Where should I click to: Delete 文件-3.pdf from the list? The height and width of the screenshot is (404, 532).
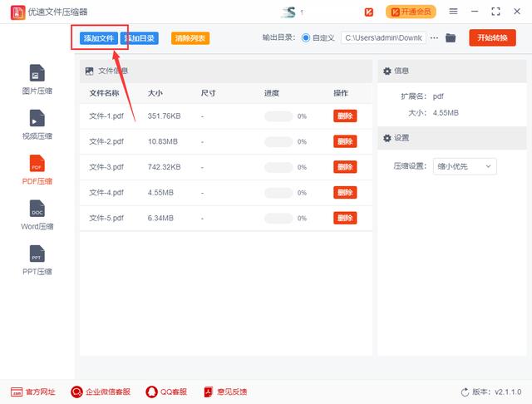point(345,167)
